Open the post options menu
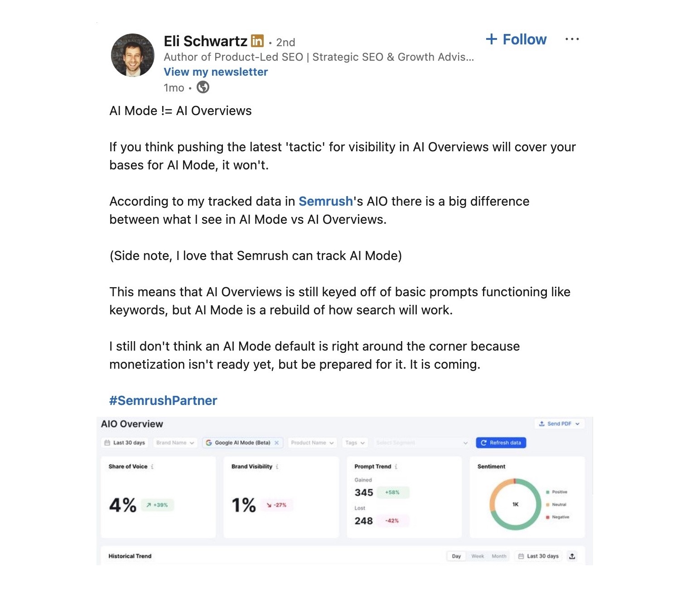Viewport: 700px width, 597px height. pos(572,39)
